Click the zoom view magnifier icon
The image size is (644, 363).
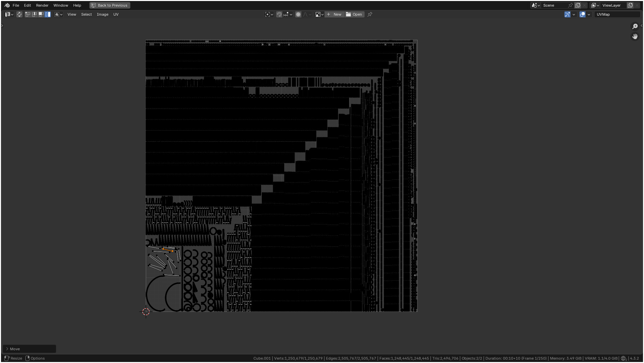pyautogui.click(x=635, y=26)
